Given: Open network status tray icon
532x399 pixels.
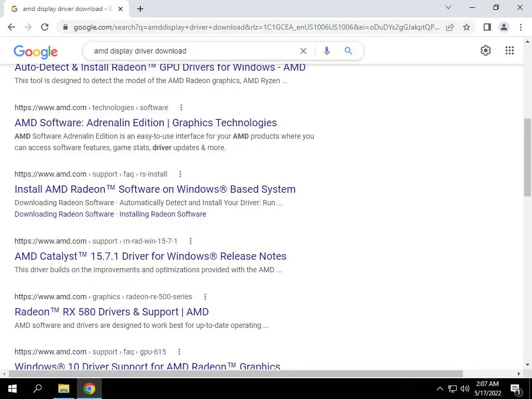Looking at the screenshot, I should [453, 389].
